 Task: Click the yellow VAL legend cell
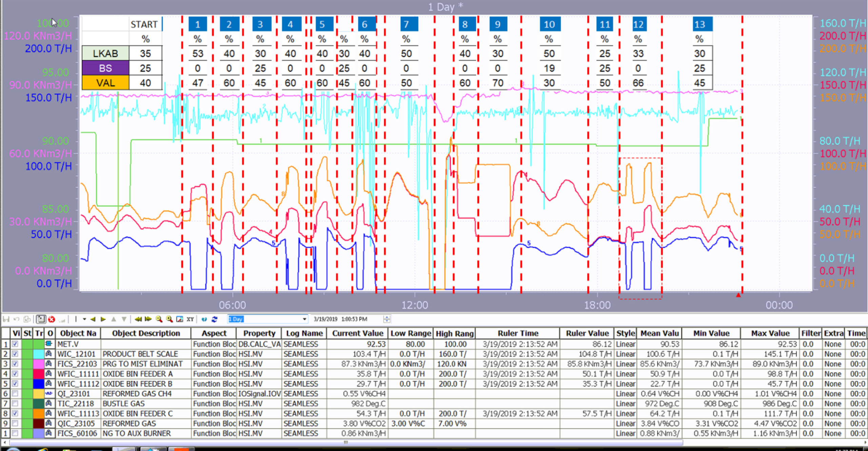pyautogui.click(x=105, y=83)
